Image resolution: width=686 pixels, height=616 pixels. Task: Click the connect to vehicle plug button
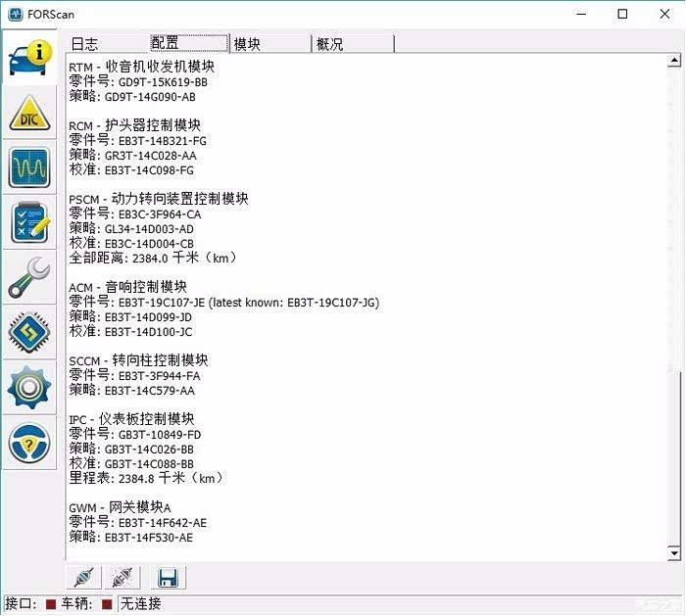(x=84, y=578)
